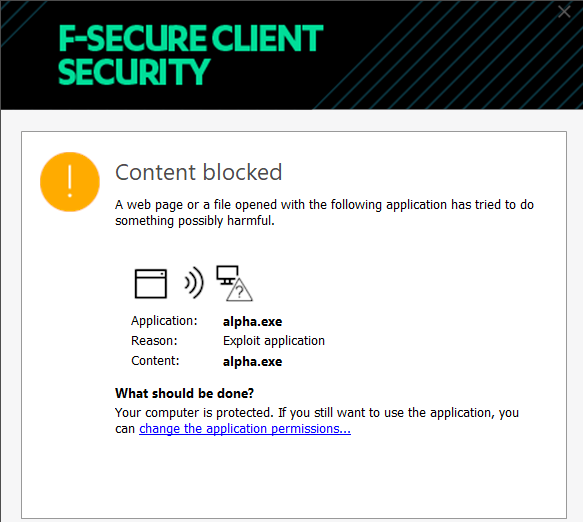
Task: Close the F-Secure Client Security dialog
Action: click(564, 12)
